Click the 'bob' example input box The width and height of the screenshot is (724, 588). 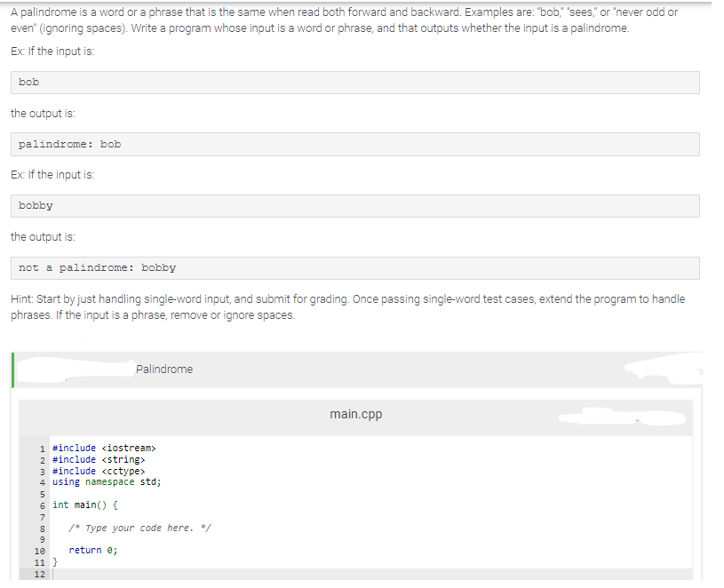pos(354,83)
